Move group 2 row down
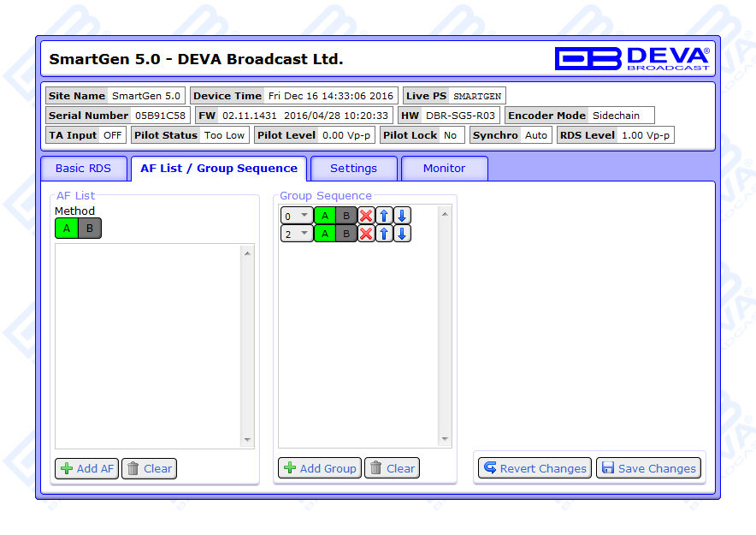The image size is (756, 535). click(x=402, y=234)
